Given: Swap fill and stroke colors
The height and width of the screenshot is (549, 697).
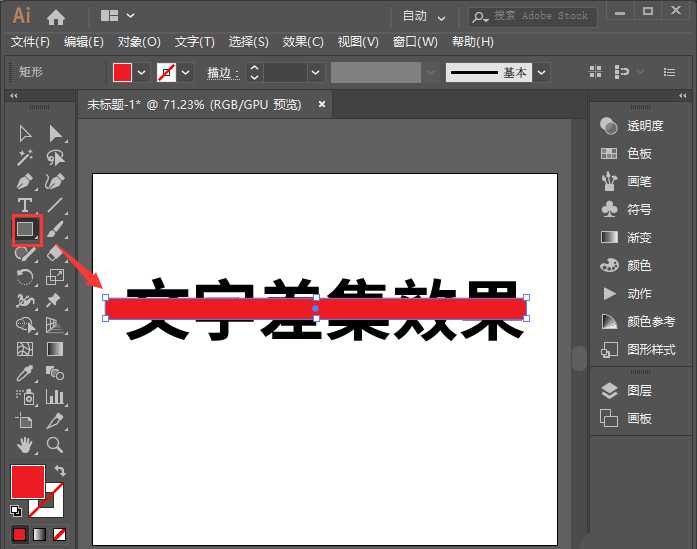Looking at the screenshot, I should pos(60,470).
